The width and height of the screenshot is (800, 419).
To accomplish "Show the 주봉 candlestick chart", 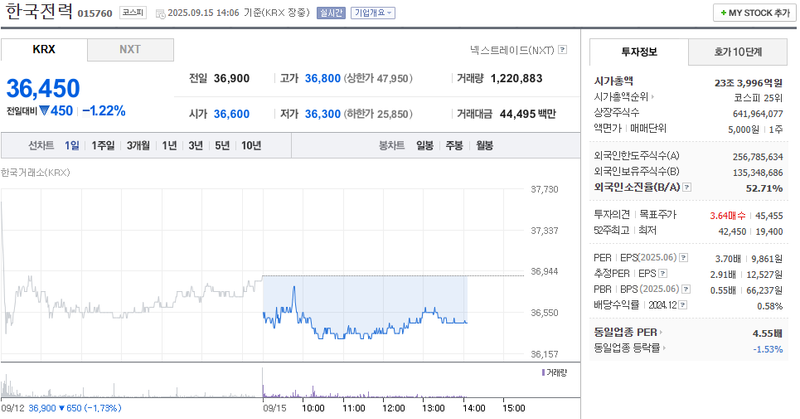I will coord(454,145).
